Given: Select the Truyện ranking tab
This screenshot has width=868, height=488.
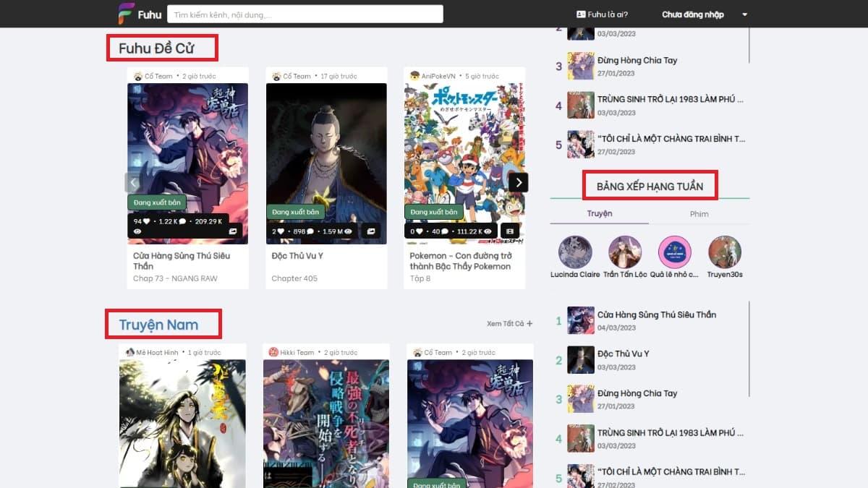Looking at the screenshot, I should pos(599,213).
